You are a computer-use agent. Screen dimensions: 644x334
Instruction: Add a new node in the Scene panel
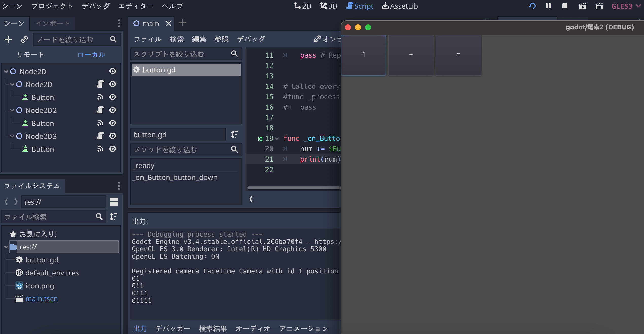[8, 39]
